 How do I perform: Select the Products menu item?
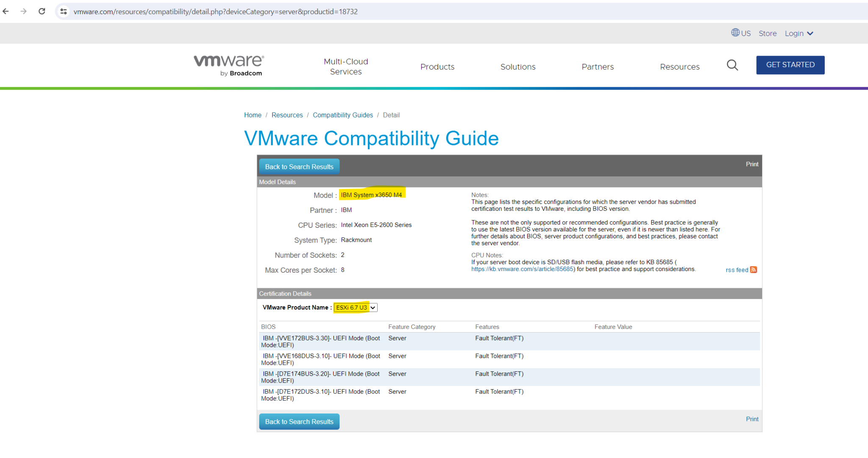coord(437,67)
